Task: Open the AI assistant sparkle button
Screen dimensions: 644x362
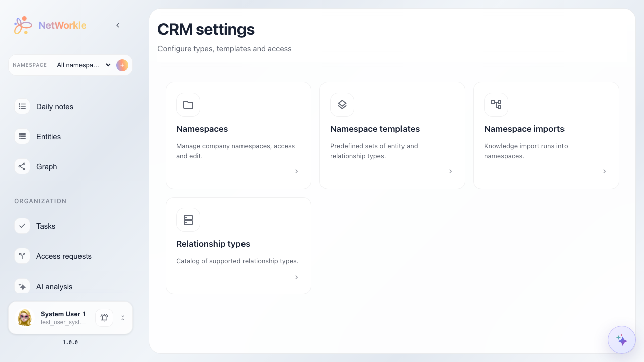Action: (622, 340)
